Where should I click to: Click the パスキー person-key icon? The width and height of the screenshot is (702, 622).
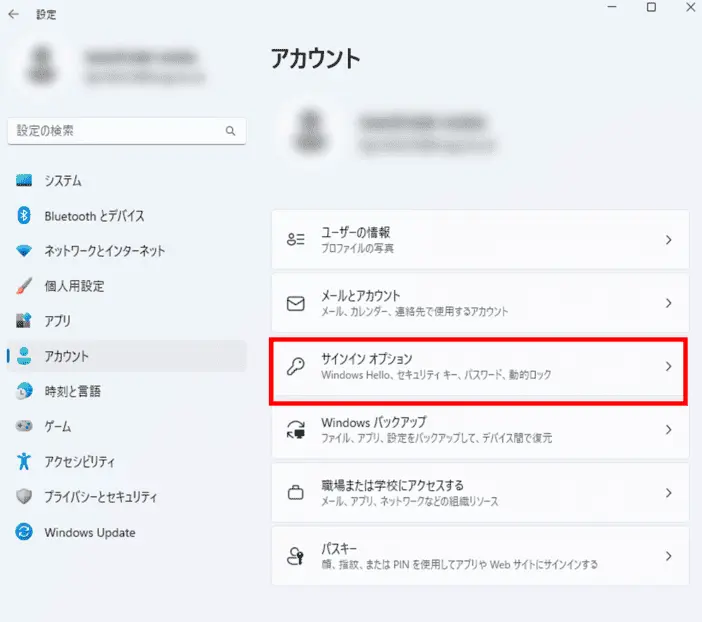coord(296,556)
